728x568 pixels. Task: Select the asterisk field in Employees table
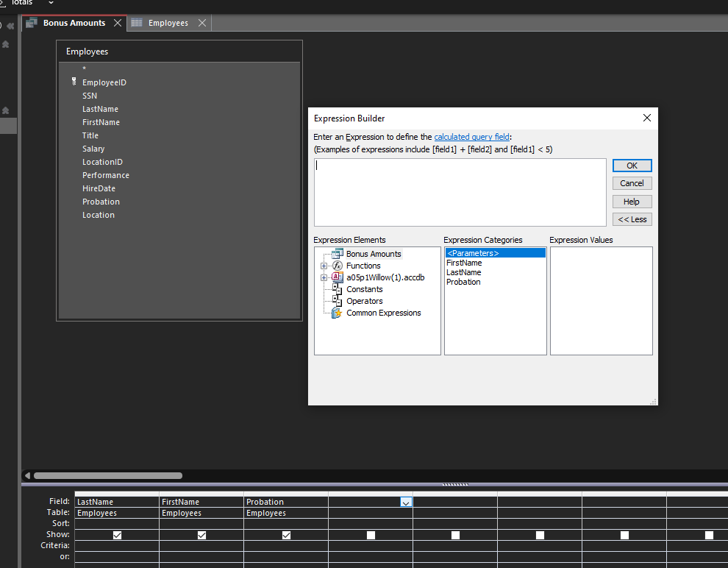84,68
